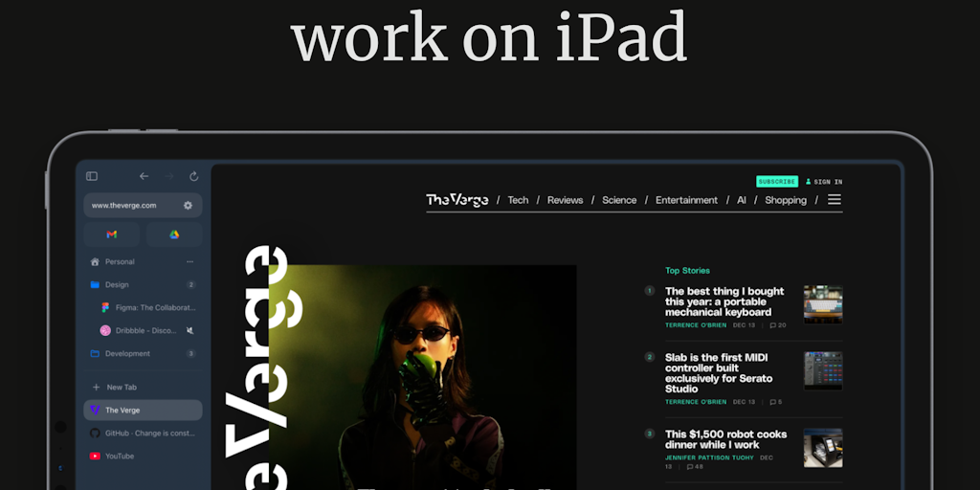Image resolution: width=980 pixels, height=490 pixels.
Task: Toggle the browser sidebar panel icon
Action: [92, 176]
